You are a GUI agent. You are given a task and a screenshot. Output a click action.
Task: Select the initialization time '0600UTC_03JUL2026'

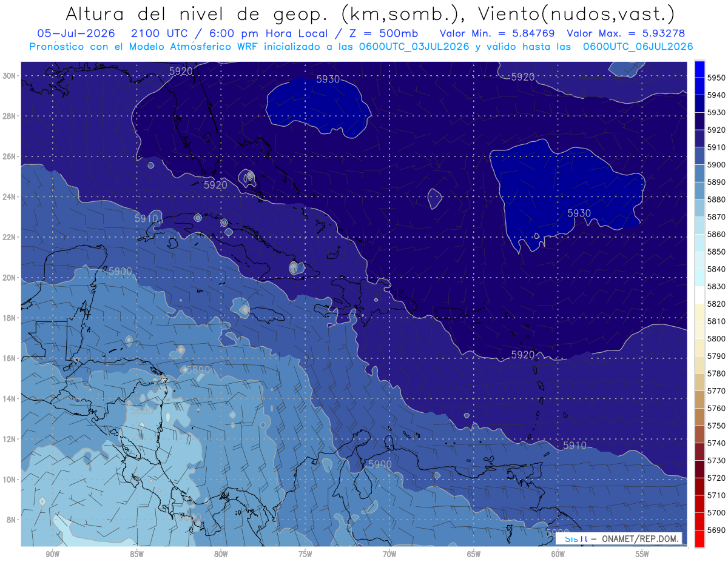tap(412, 47)
